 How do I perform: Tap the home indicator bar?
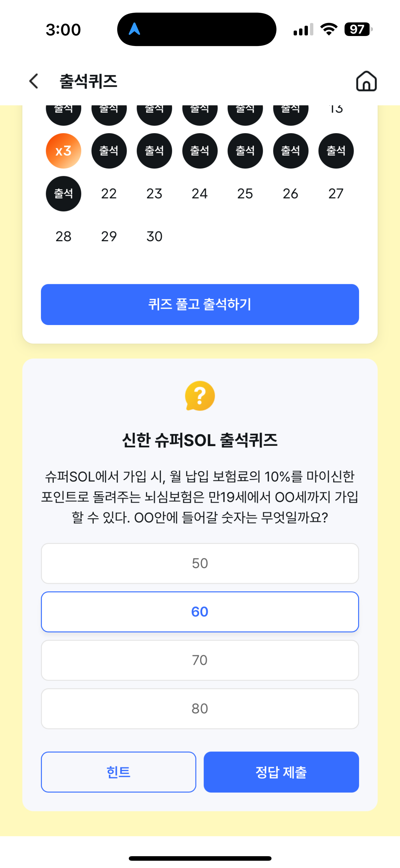pyautogui.click(x=200, y=858)
